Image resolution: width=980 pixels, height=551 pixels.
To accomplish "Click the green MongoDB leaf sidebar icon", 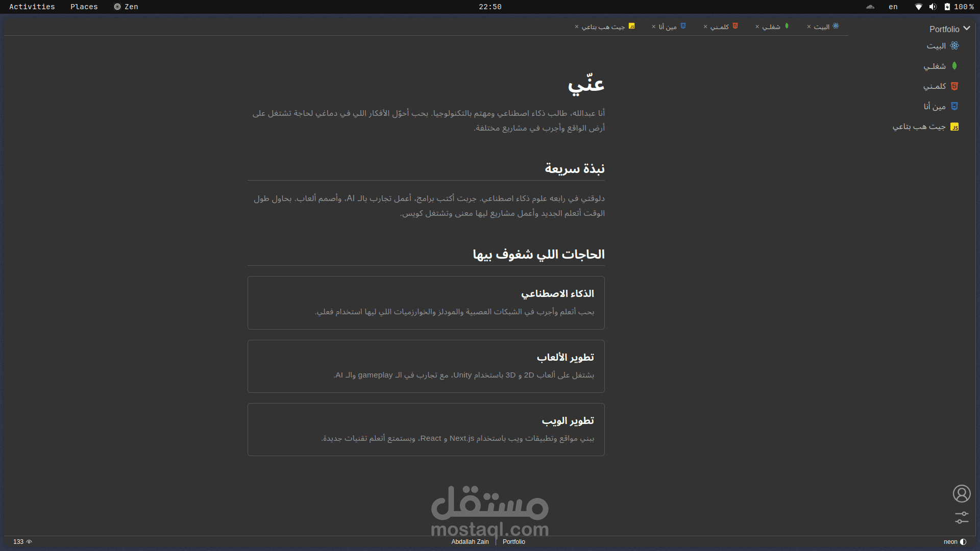I will pyautogui.click(x=954, y=66).
